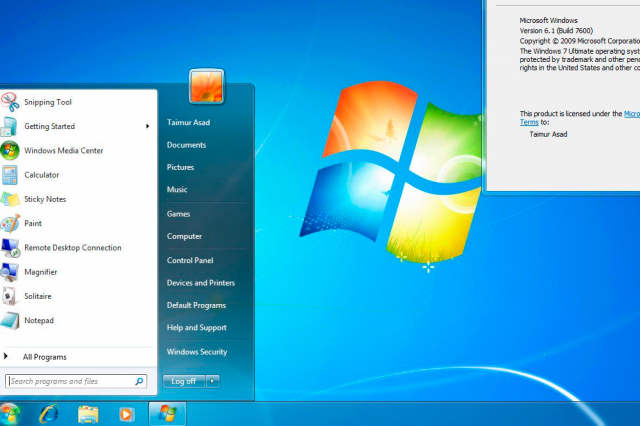Open Notepad via its notebook icon
This screenshot has height=426, width=640.
pos(10,321)
